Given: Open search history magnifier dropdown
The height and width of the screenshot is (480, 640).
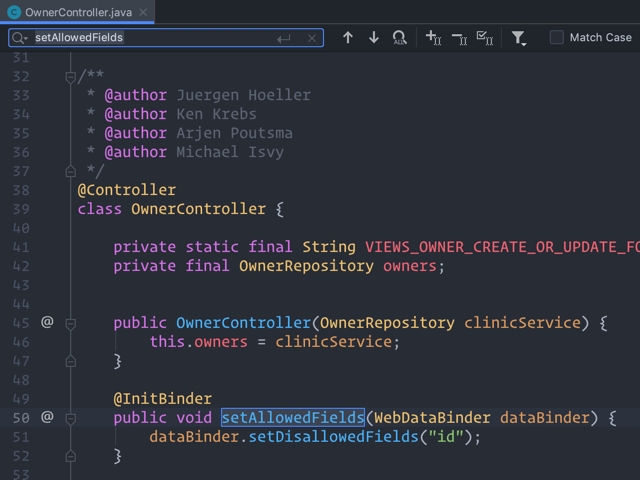Looking at the screenshot, I should 21,38.
